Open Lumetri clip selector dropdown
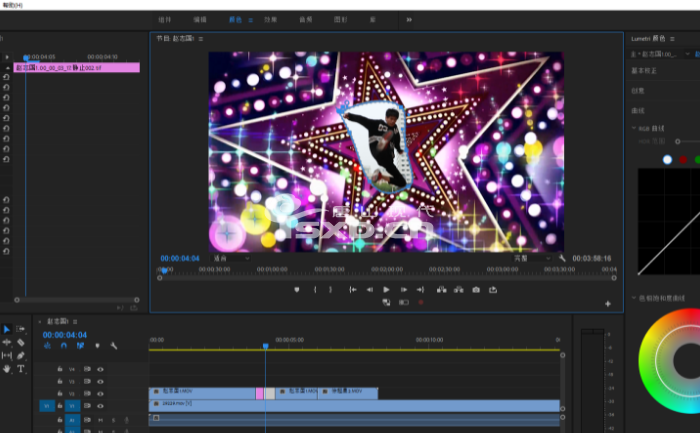This screenshot has width=700, height=433. pos(688,54)
